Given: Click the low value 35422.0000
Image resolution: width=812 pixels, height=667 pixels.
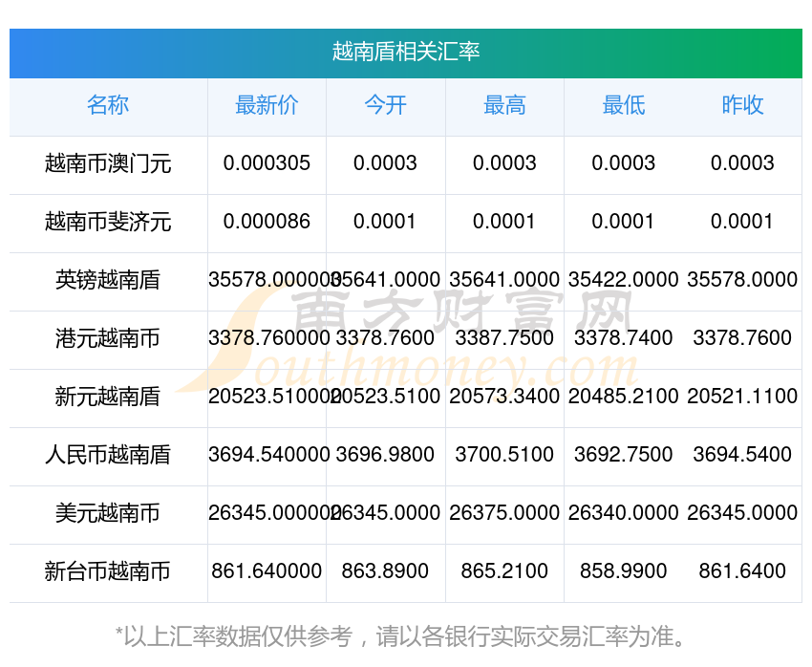Looking at the screenshot, I should (624, 280).
